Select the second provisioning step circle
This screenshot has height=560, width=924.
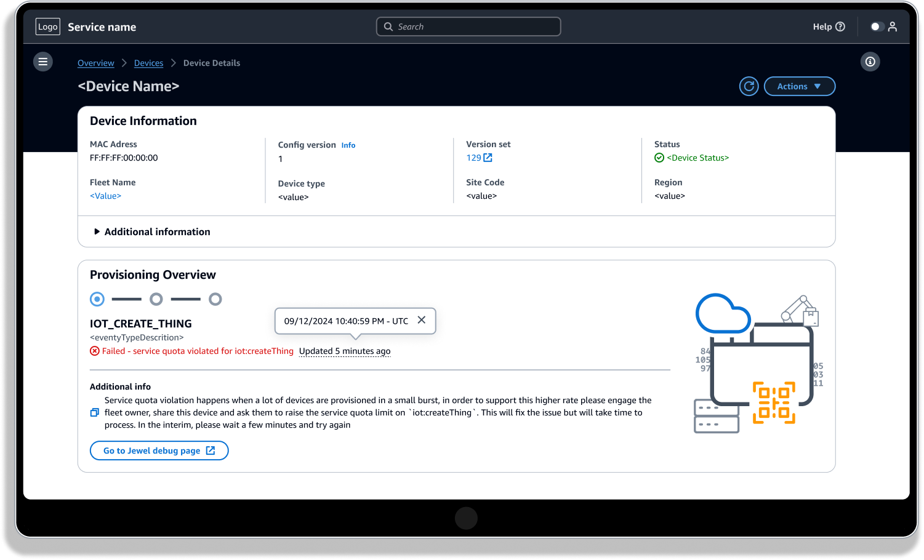156,299
